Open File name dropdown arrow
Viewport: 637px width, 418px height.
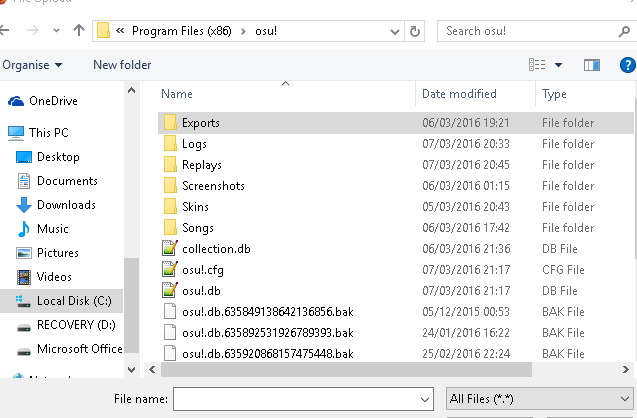[x=425, y=399]
